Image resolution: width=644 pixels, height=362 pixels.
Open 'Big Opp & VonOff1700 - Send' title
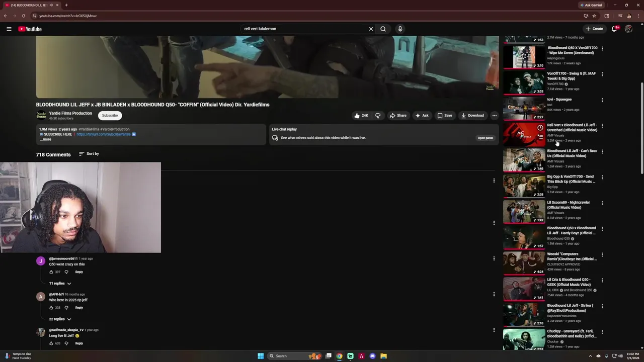point(571,179)
